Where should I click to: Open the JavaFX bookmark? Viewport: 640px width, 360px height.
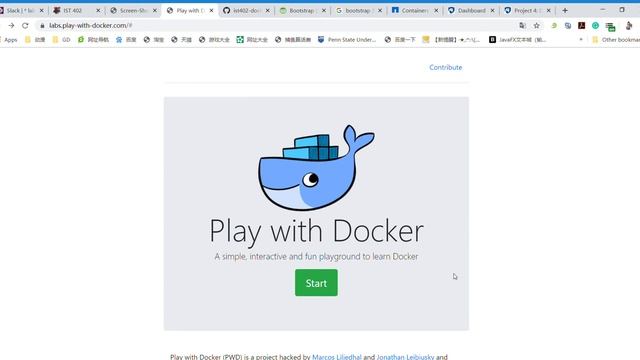coord(518,40)
